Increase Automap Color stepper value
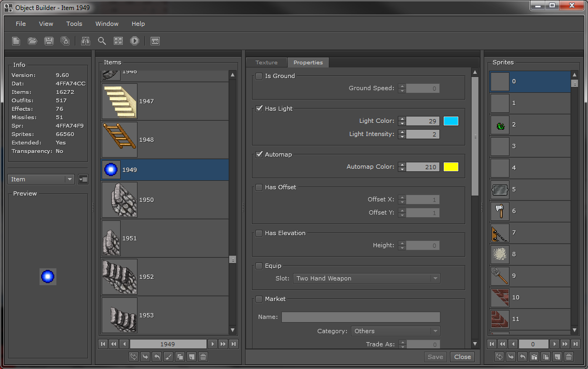 click(x=402, y=164)
